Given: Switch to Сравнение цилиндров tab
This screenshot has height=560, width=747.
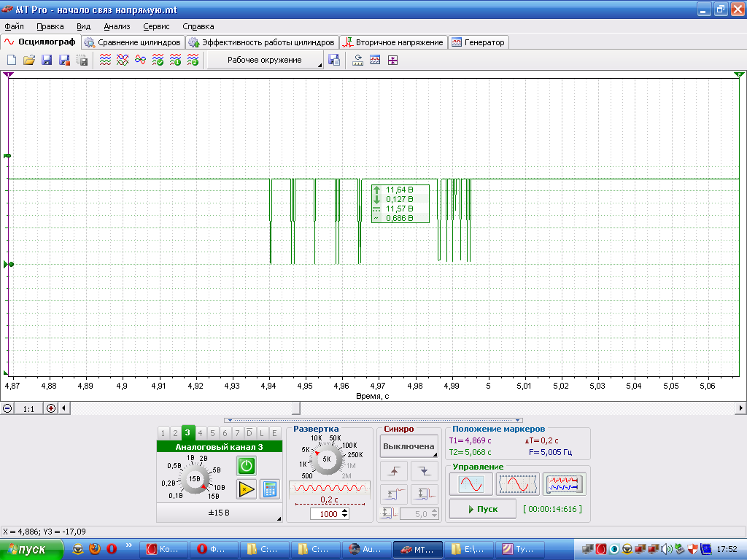Looking at the screenshot, I should 133,42.
